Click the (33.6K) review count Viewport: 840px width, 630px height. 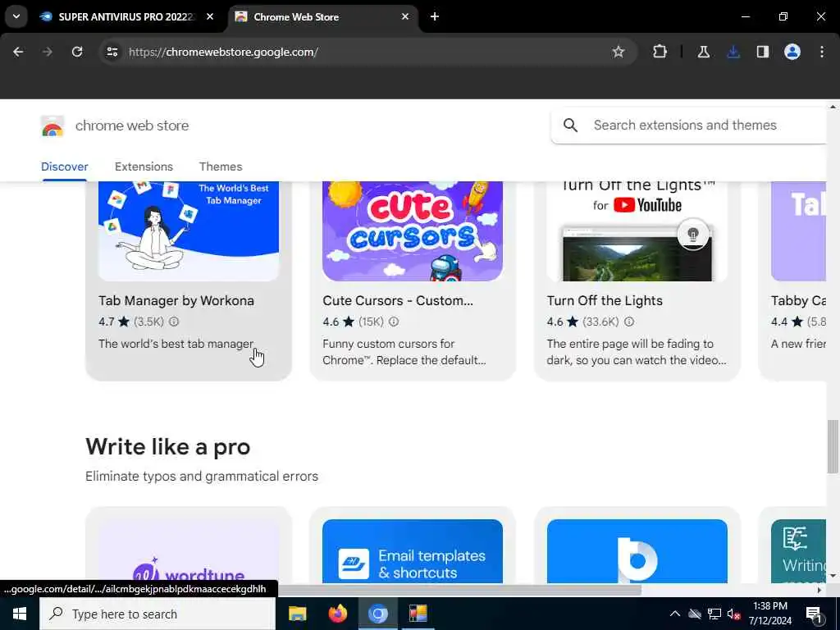click(600, 322)
